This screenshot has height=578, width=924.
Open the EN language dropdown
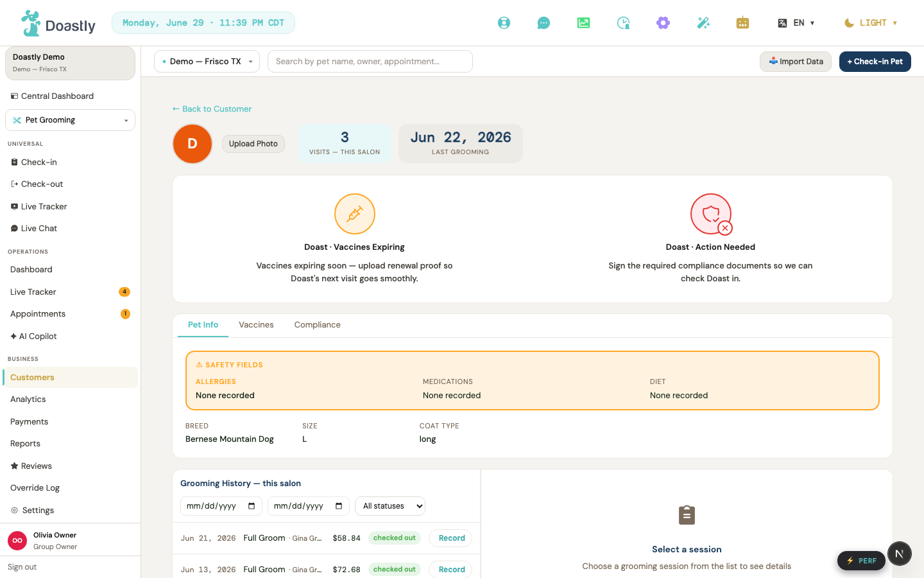tap(796, 23)
